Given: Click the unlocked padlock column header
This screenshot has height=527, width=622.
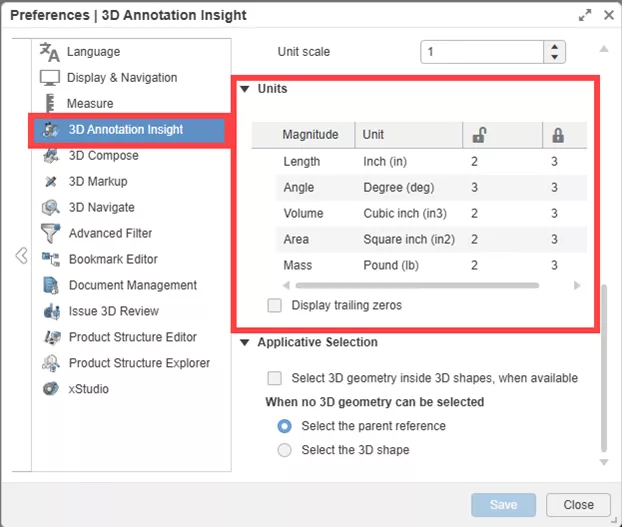Looking at the screenshot, I should click(479, 135).
